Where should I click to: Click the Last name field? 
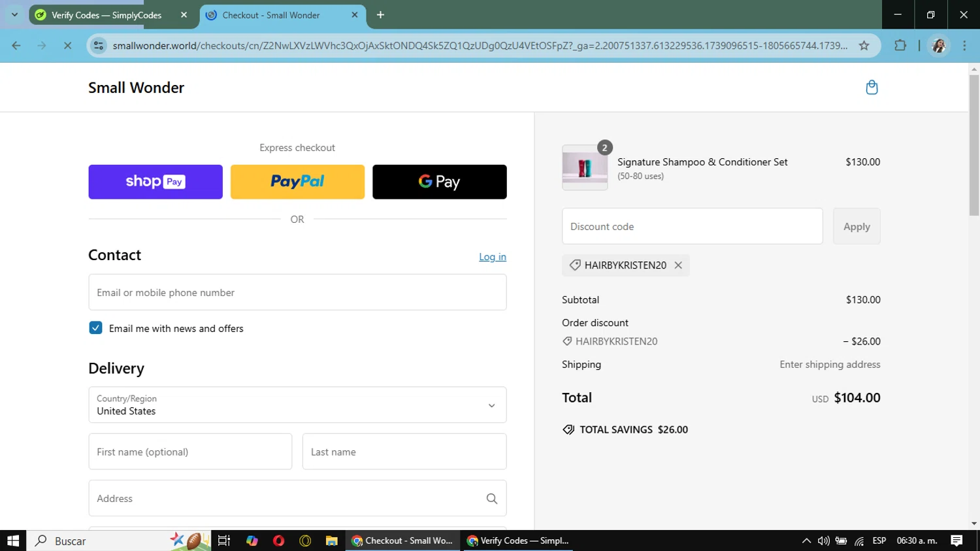pyautogui.click(x=404, y=452)
